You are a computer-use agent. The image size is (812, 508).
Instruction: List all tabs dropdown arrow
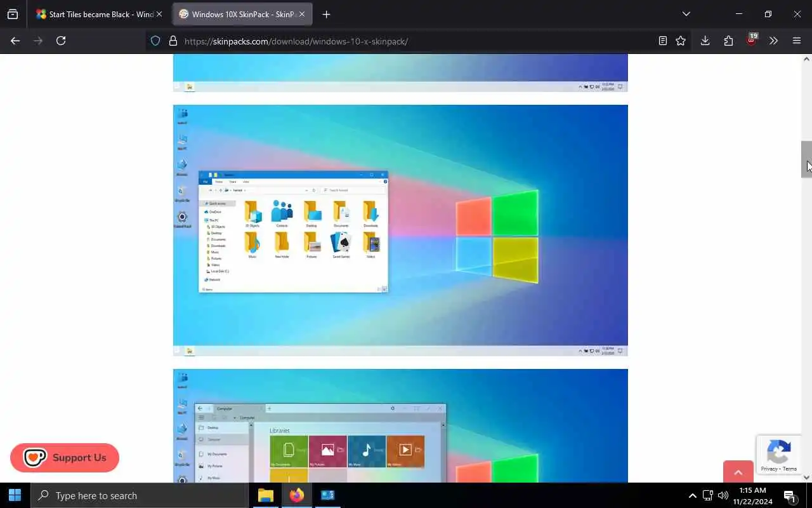point(686,14)
